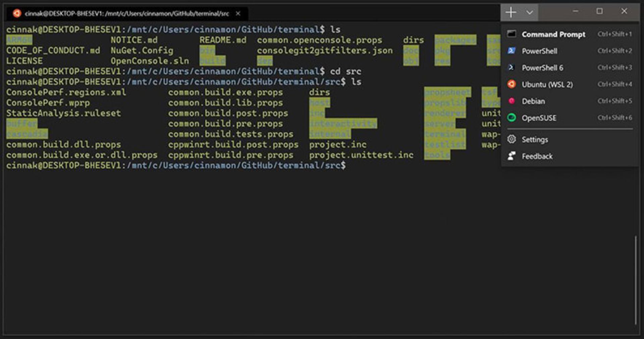The image size is (644, 339).
Task: Click the Ubuntu (WSL 2) icon
Action: 511,84
